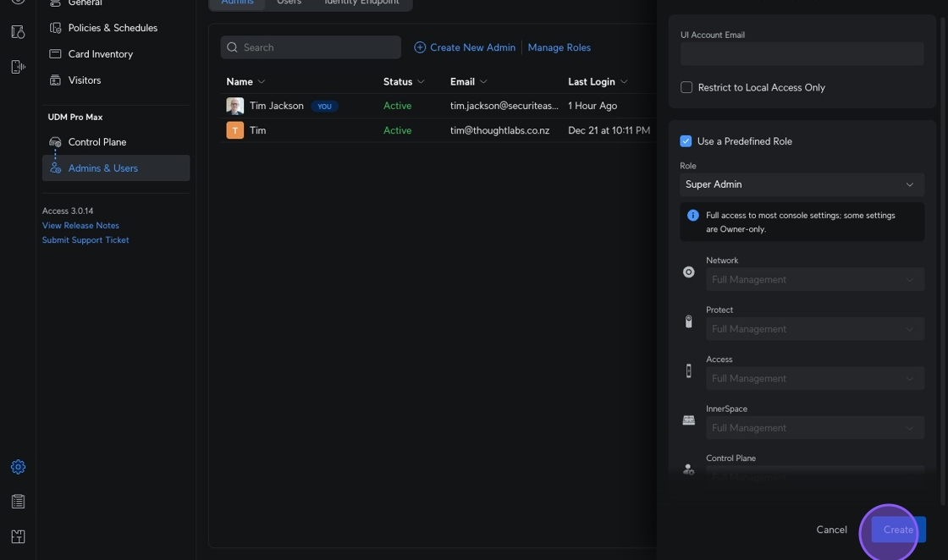The height and width of the screenshot is (560, 948).
Task: Click the device with sound waves icon
Action: 18,67
